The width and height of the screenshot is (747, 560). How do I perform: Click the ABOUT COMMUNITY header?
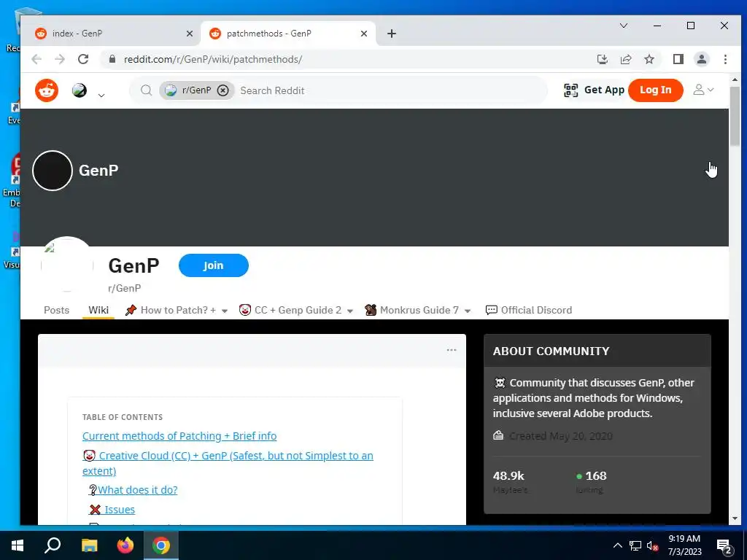551,351
